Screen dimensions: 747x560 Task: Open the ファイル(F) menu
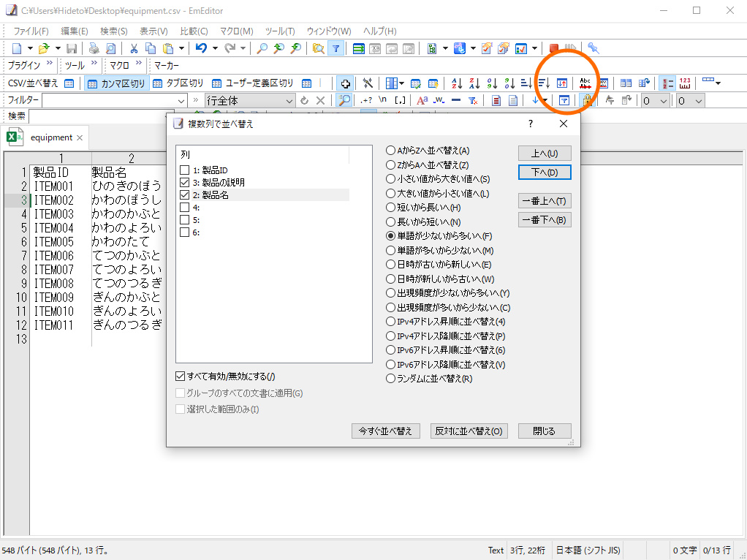click(31, 31)
